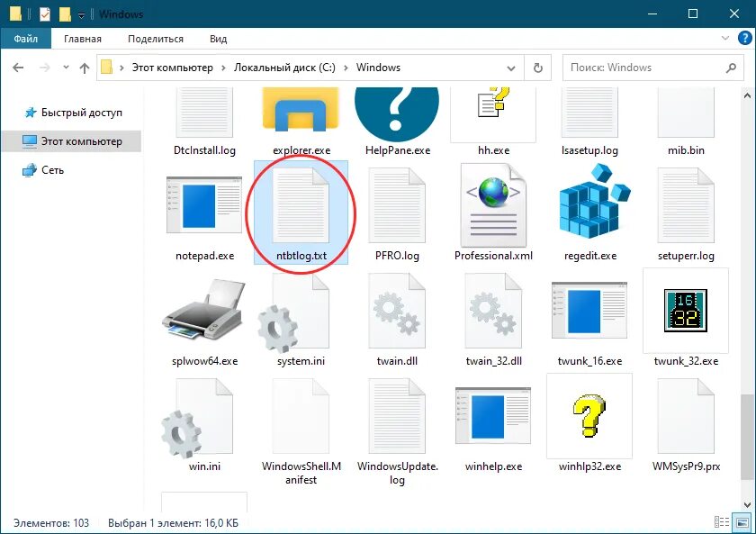
Task: Select the winhlp32.exe question mark icon
Action: tap(589, 416)
